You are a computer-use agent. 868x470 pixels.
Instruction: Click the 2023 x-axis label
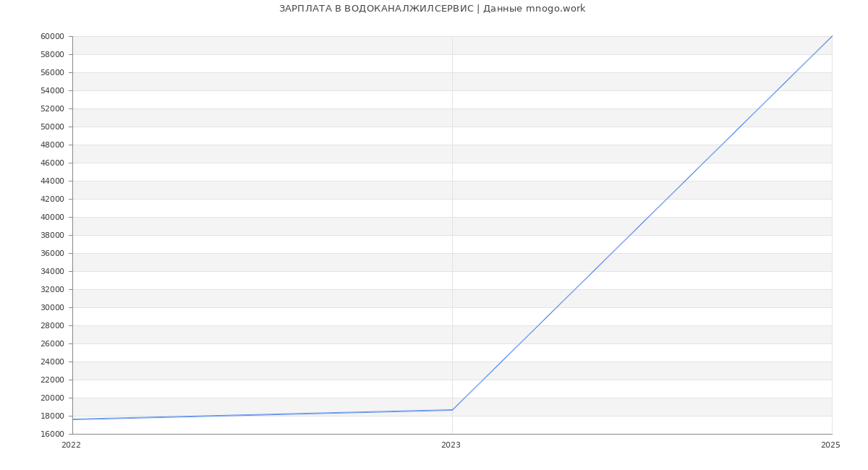[451, 445]
